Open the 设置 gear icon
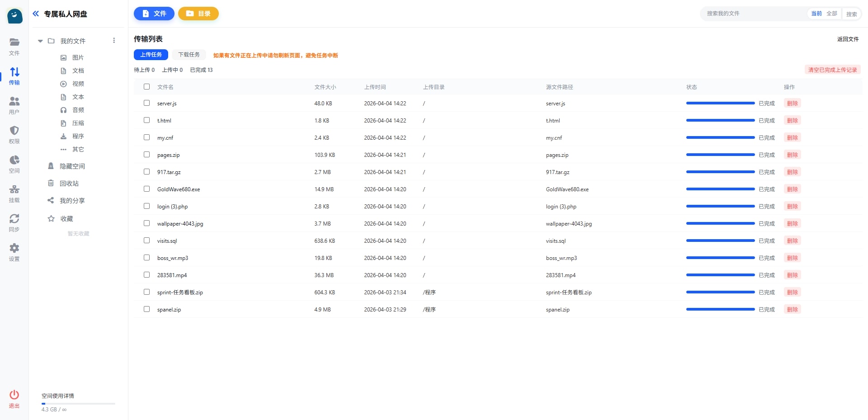The width and height of the screenshot is (868, 420). tap(14, 249)
